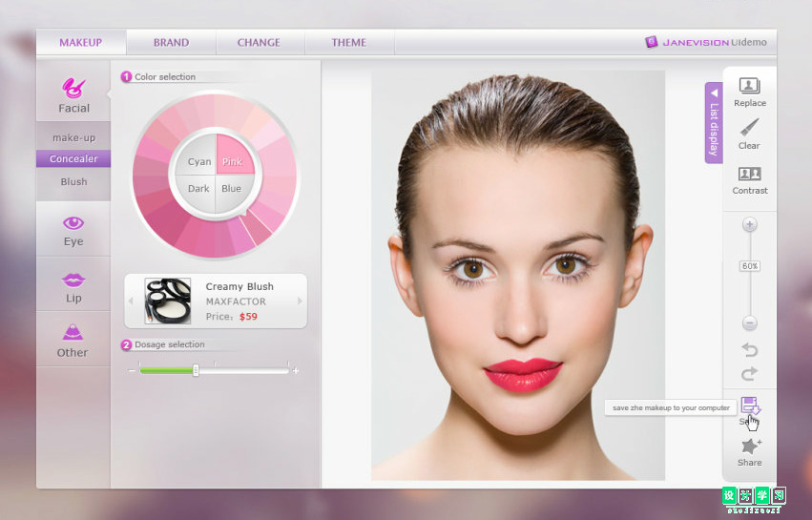
Task: Select the Eye category icon
Action: (x=73, y=223)
